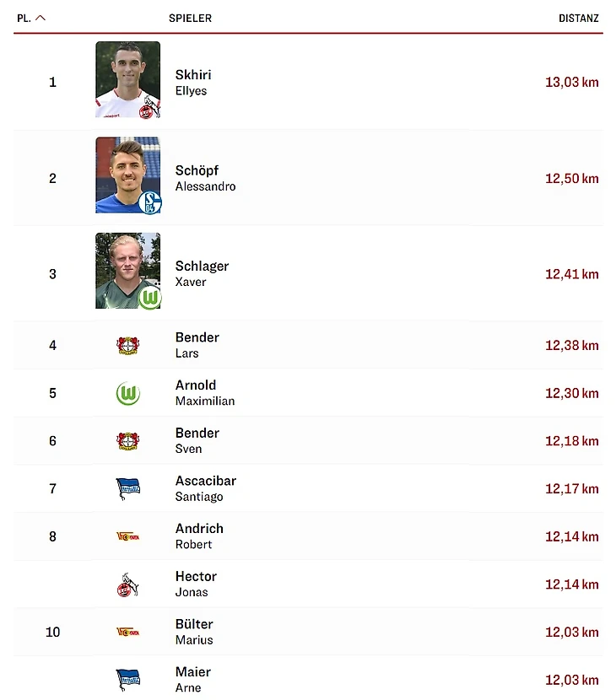Open player link Skhiri
This screenshot has height=700, width=616.
(x=193, y=75)
